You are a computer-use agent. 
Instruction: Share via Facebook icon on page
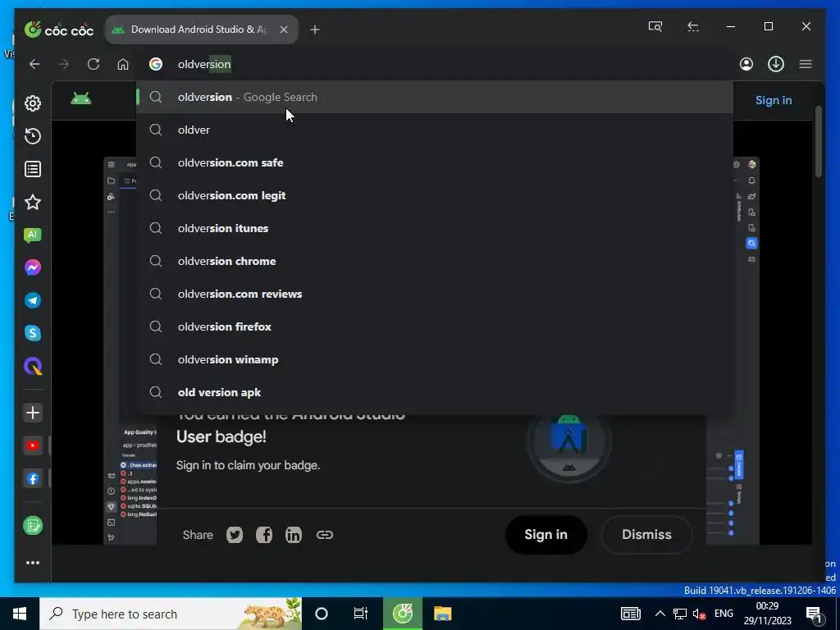264,535
